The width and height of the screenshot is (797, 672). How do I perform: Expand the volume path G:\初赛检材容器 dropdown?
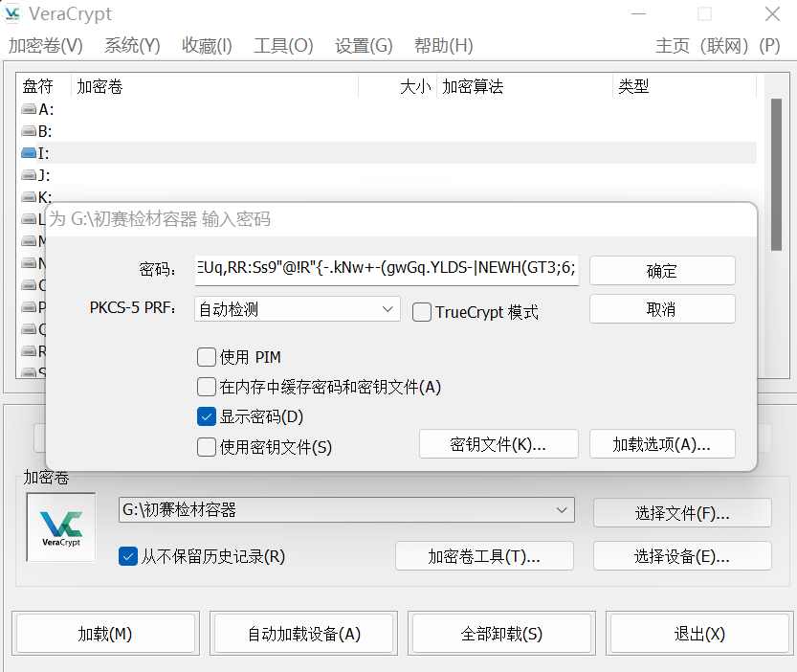point(562,511)
